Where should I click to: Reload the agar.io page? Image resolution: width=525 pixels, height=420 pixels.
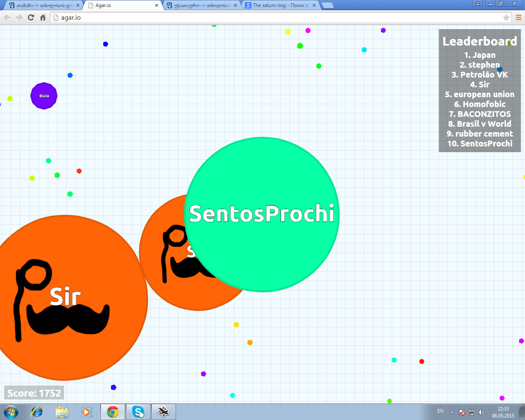pyautogui.click(x=31, y=17)
